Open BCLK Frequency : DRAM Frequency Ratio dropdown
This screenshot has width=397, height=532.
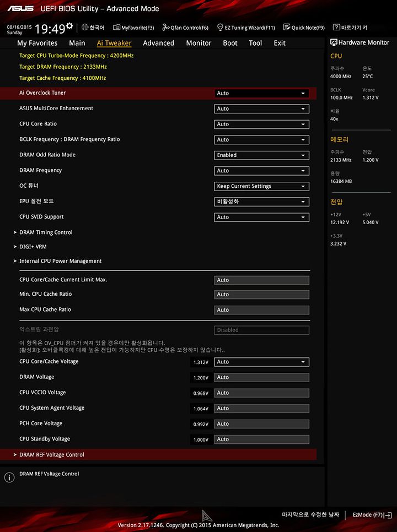pyautogui.click(x=261, y=140)
